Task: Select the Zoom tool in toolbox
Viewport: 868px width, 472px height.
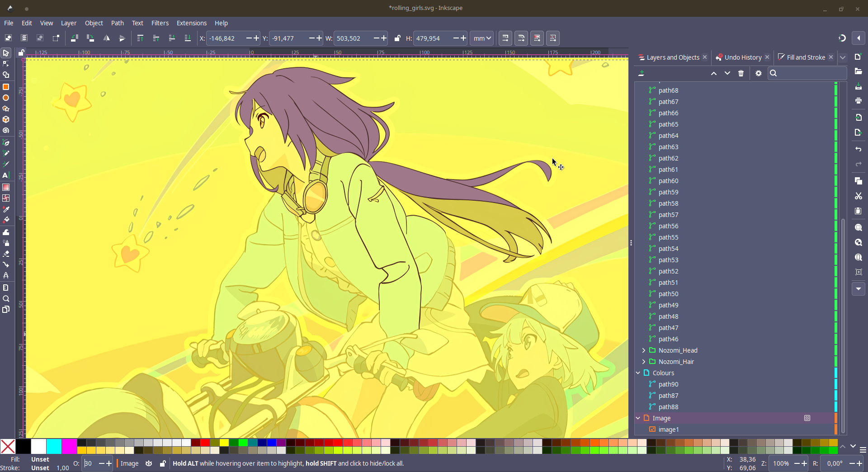Action: pyautogui.click(x=6, y=299)
